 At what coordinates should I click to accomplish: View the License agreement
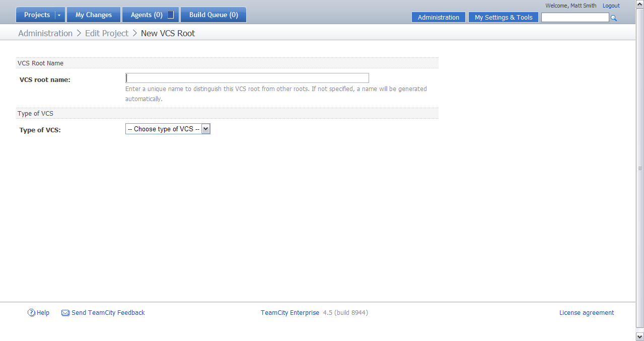coord(586,312)
